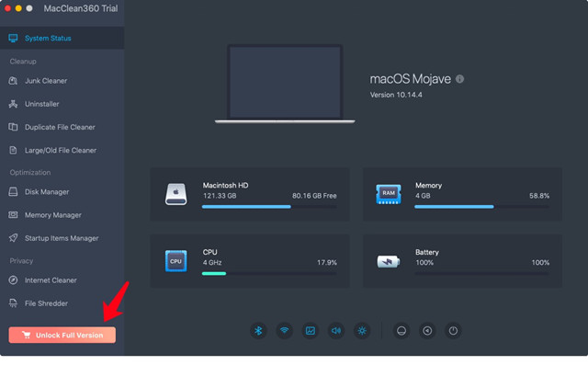The width and height of the screenshot is (588, 365).
Task: Click the CPU chip icon
Action: click(175, 261)
